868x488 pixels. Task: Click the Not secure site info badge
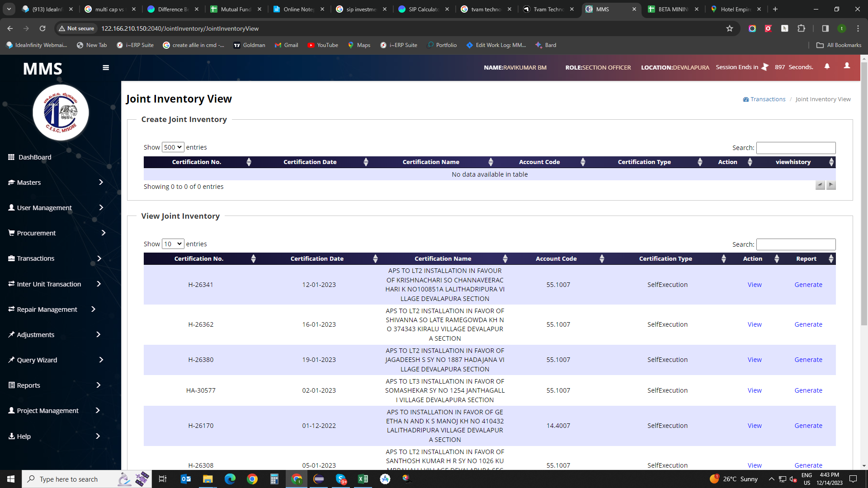76,28
